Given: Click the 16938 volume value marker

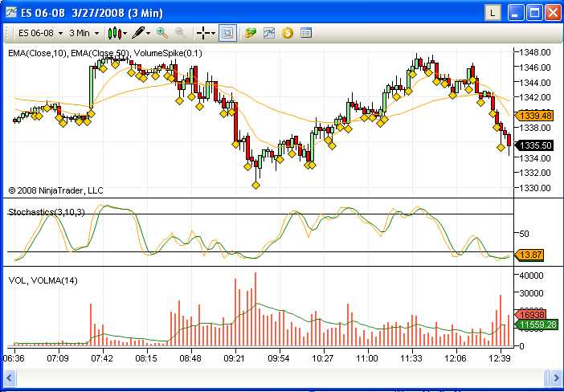Looking at the screenshot, I should pos(531,315).
